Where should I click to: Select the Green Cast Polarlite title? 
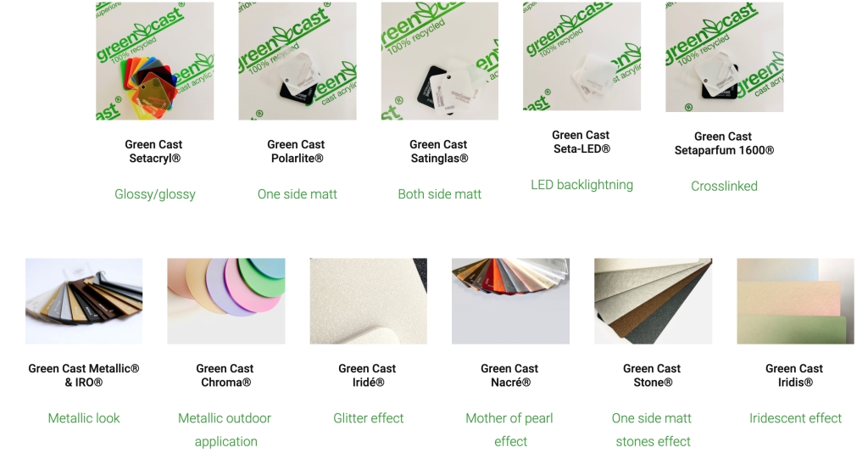297,151
